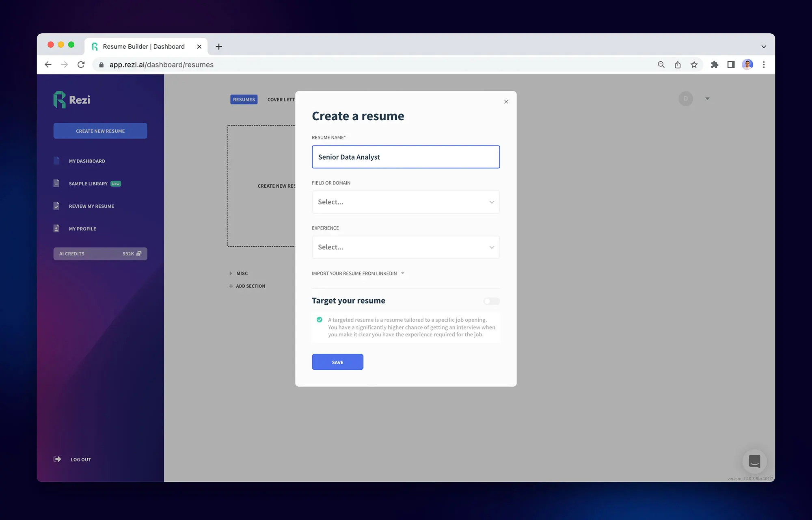The image size is (812, 520).
Task: Select the My Dashboard document icon
Action: [x=56, y=160]
